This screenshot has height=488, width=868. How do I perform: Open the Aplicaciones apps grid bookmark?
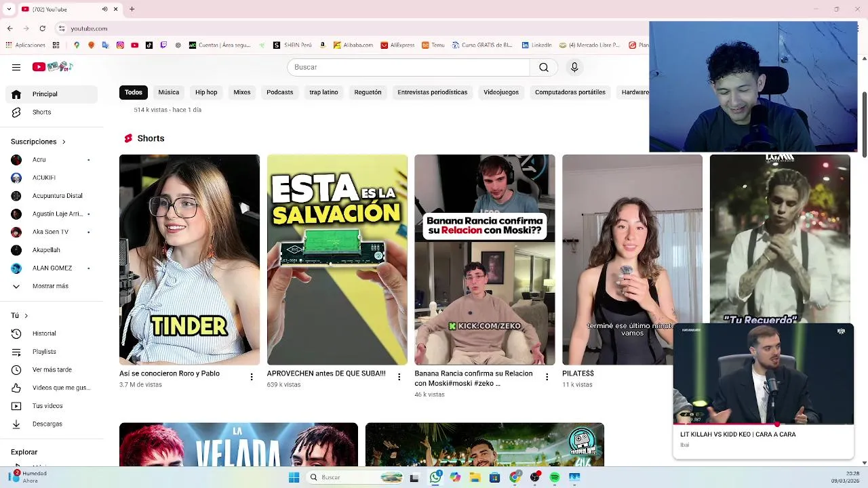[x=25, y=45]
